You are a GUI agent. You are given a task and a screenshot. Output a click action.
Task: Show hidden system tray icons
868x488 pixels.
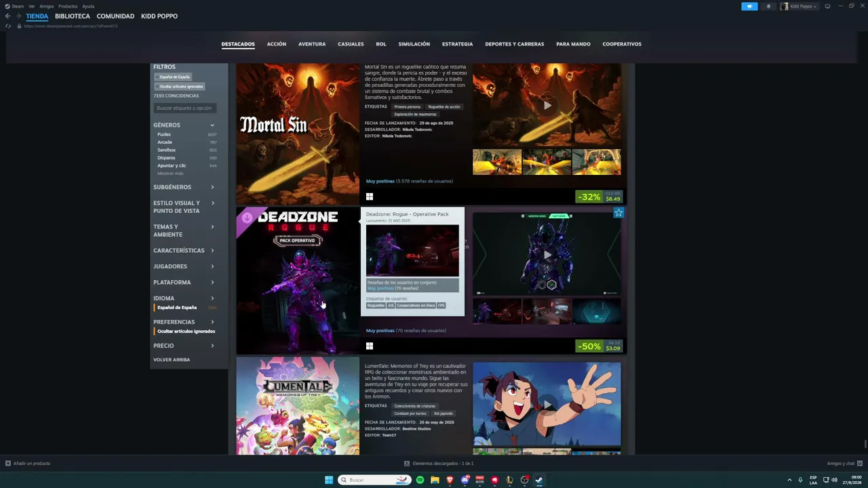coord(789,480)
